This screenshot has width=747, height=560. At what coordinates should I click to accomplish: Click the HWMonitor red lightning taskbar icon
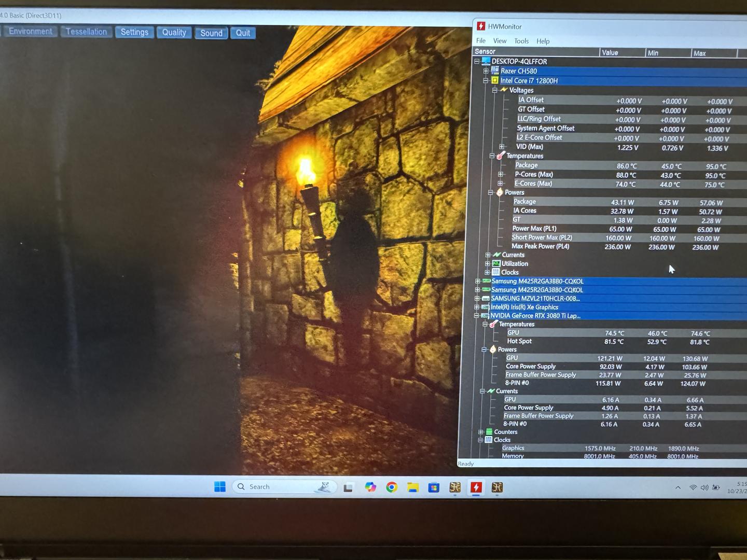tap(476, 487)
